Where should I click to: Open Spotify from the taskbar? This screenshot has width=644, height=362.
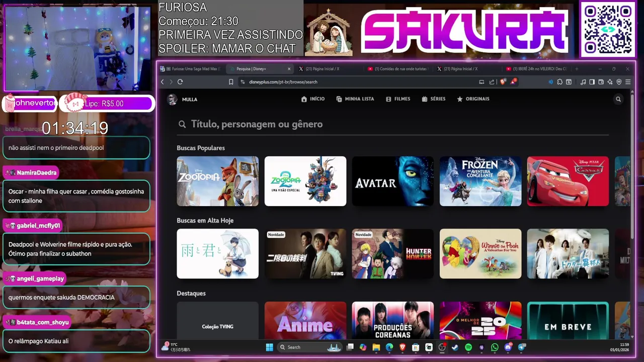(x=468, y=347)
